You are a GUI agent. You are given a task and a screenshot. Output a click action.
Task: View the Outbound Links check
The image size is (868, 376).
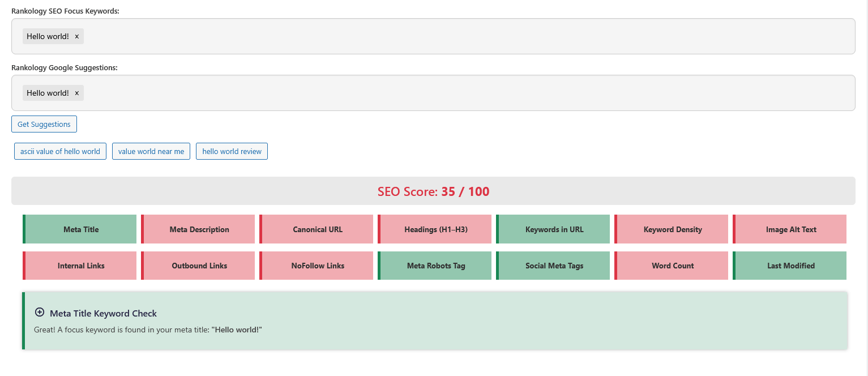pos(199,266)
